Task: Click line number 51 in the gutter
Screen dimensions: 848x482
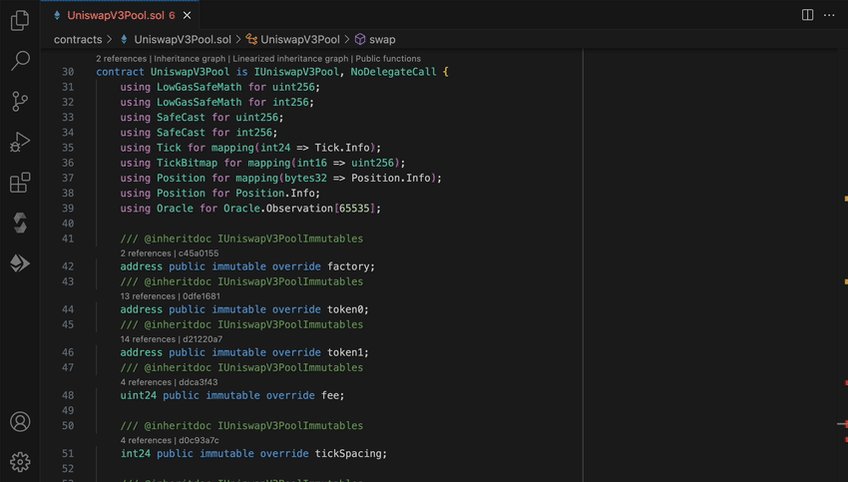Action: tap(68, 453)
